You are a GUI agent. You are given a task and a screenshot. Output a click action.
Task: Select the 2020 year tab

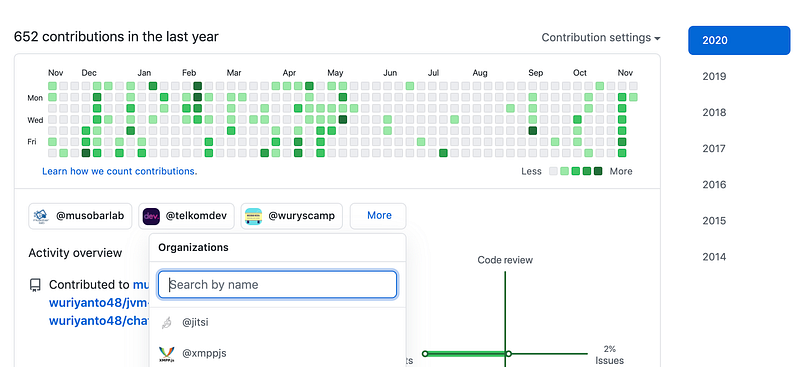tap(739, 40)
